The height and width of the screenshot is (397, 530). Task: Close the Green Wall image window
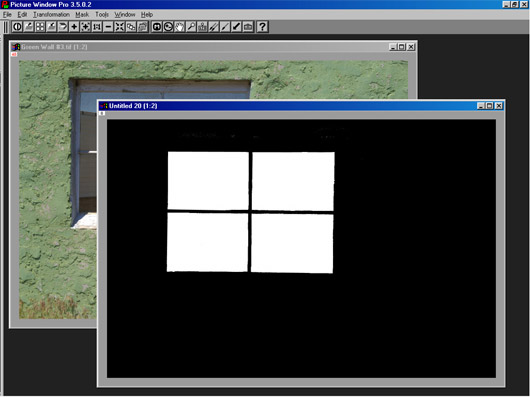click(411, 47)
